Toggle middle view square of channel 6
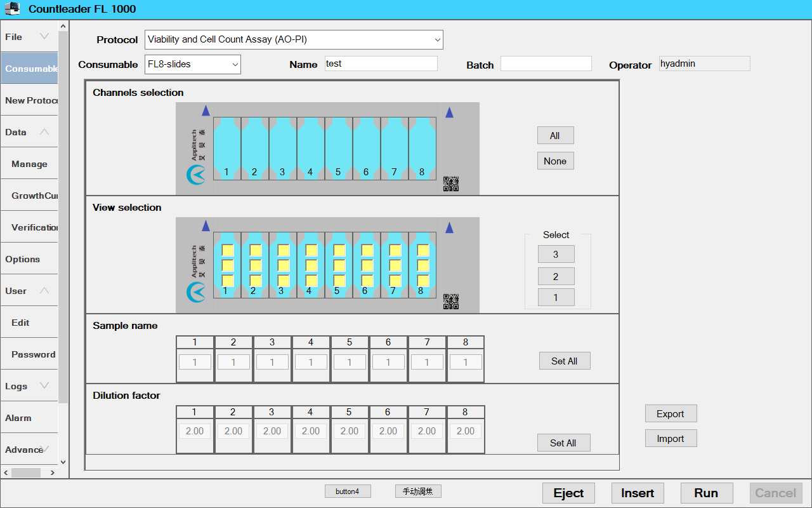Viewport: 812px width, 508px height. pos(367,265)
